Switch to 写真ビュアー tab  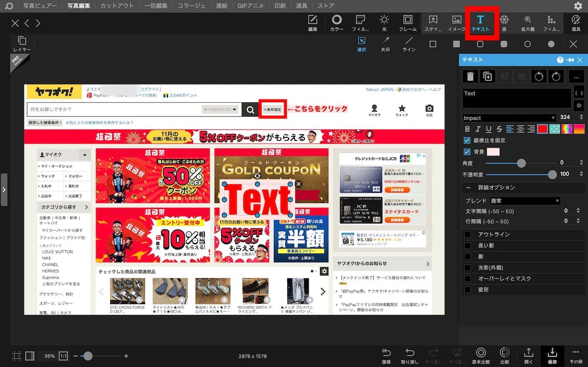(40, 6)
